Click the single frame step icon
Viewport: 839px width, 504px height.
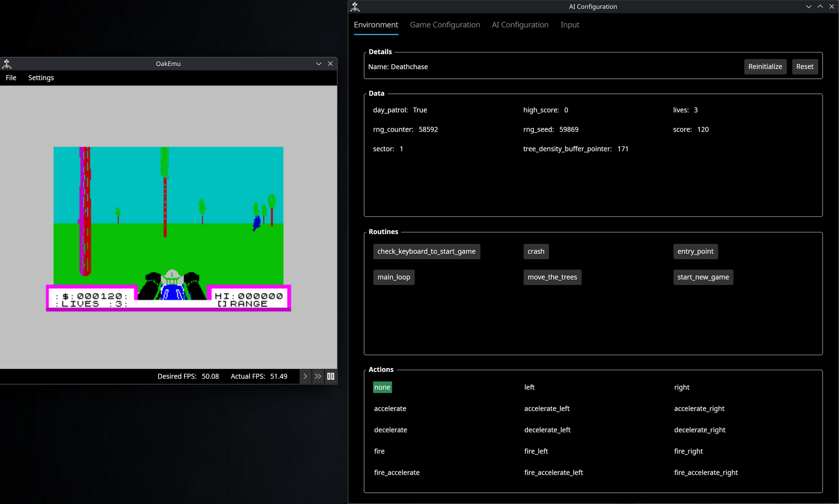pyautogui.click(x=305, y=376)
